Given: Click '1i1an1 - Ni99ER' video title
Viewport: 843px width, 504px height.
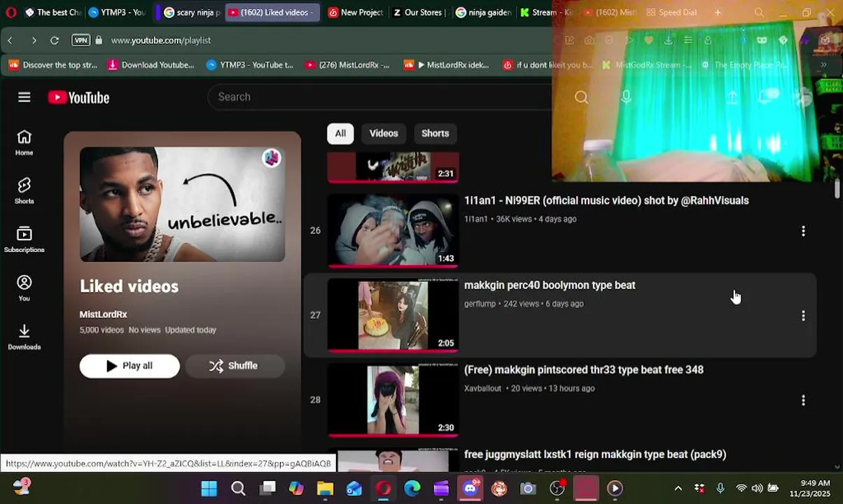Looking at the screenshot, I should coord(606,200).
